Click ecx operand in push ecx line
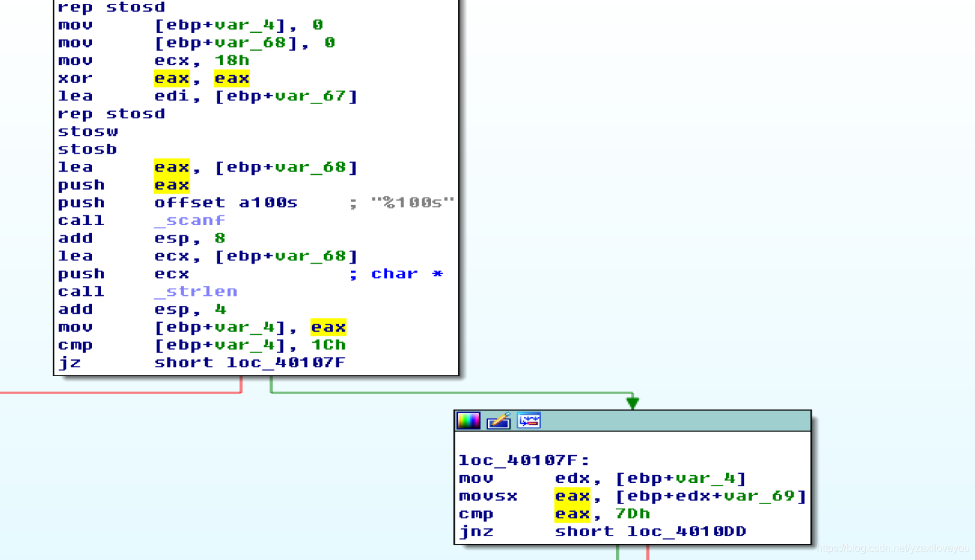The image size is (975, 560). 172,274
